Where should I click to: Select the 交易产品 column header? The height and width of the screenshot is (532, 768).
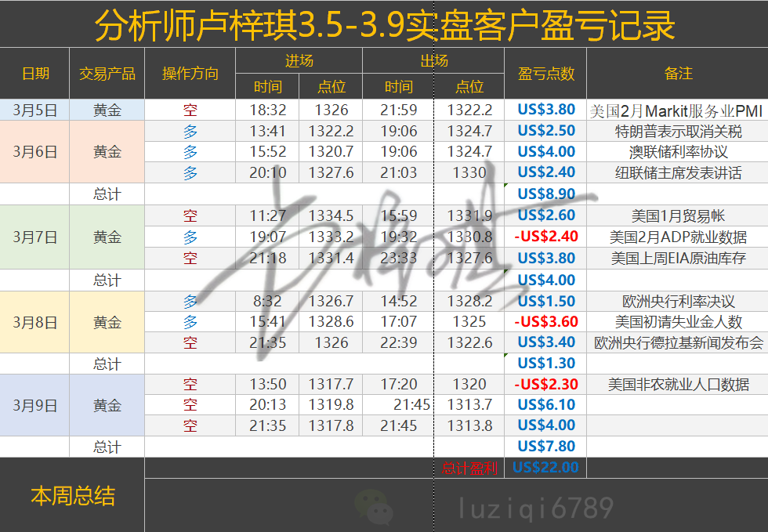click(107, 74)
